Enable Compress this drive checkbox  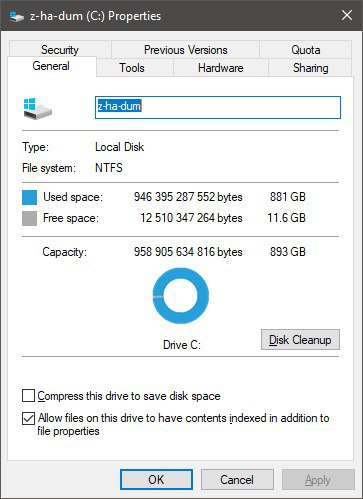coord(28,396)
